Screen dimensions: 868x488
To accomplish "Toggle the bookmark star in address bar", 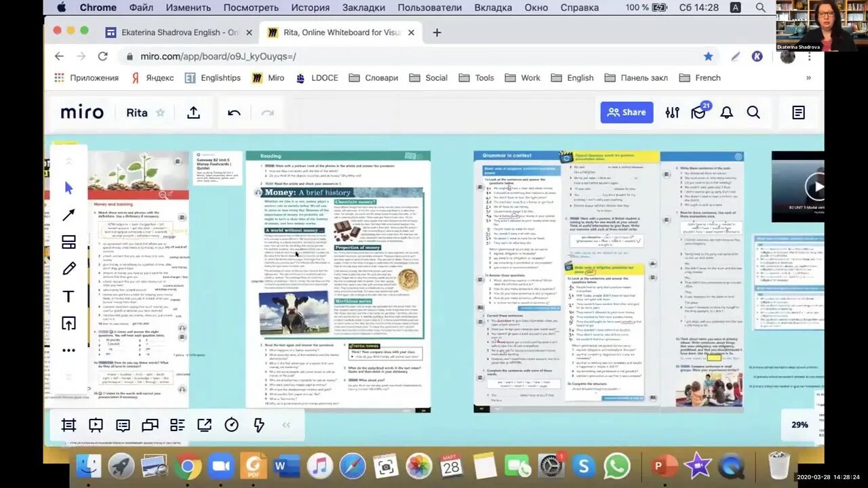I will coord(708,56).
